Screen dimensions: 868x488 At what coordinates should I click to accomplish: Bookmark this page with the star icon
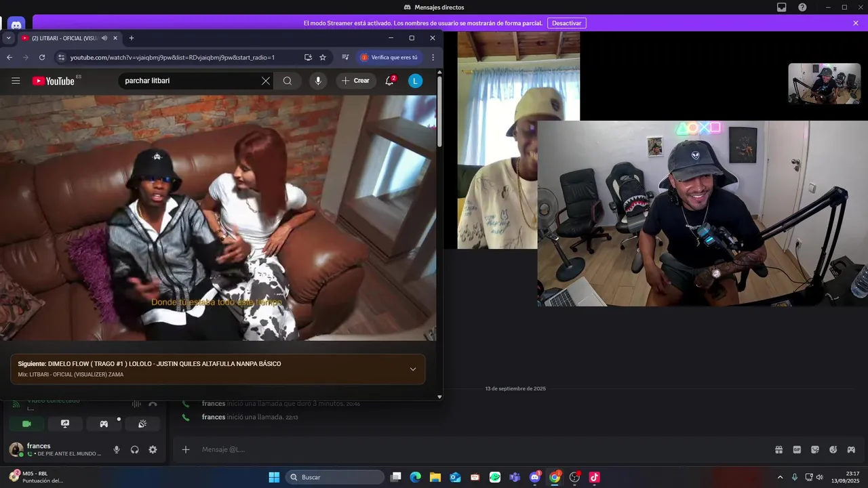point(323,58)
